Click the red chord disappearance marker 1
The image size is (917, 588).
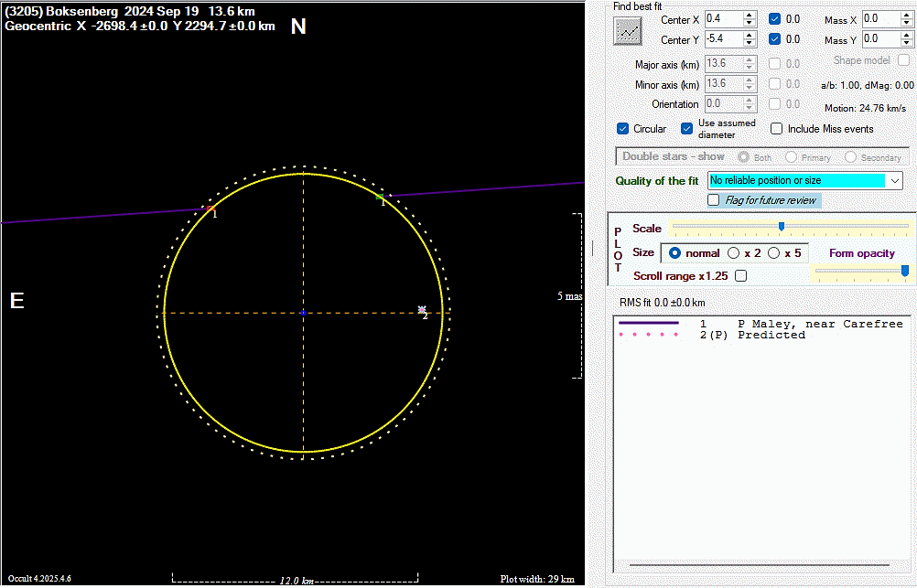210,208
